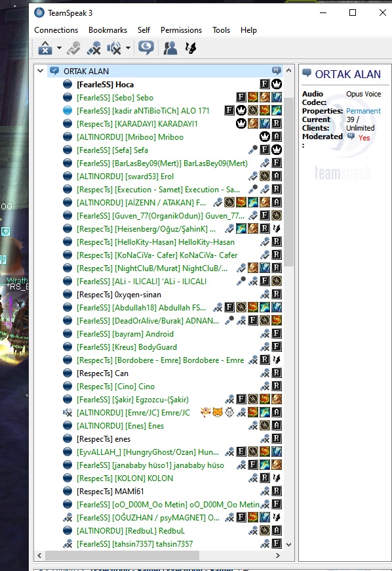The width and height of the screenshot is (392, 571).
Task: Click the muted status icon of OĞUZHAN / psyMAGNET
Action: (68, 517)
